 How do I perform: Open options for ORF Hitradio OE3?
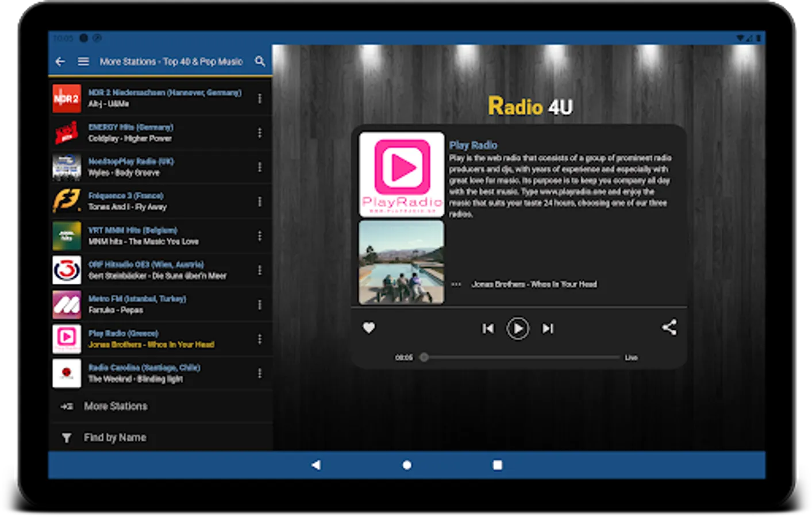click(260, 270)
